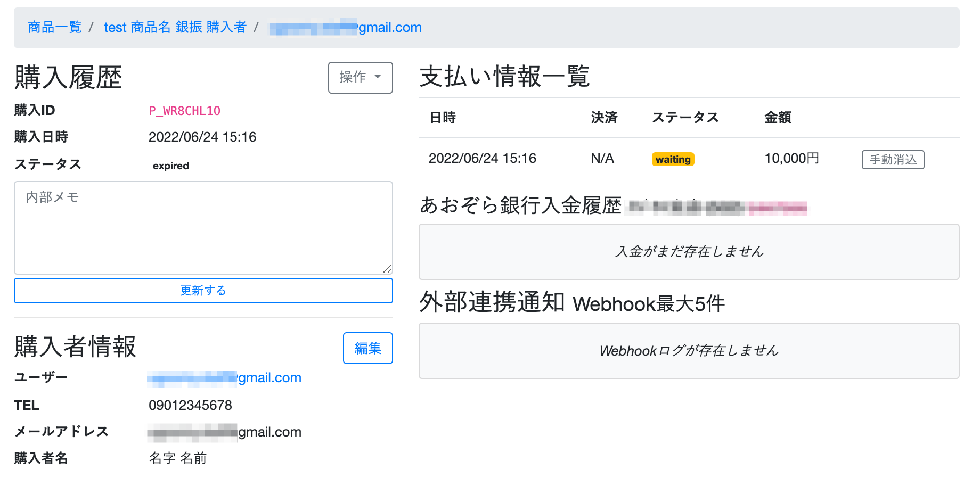The width and height of the screenshot is (980, 494).
Task: Open the ユーザー gmail.com link
Action: pyautogui.click(x=224, y=378)
